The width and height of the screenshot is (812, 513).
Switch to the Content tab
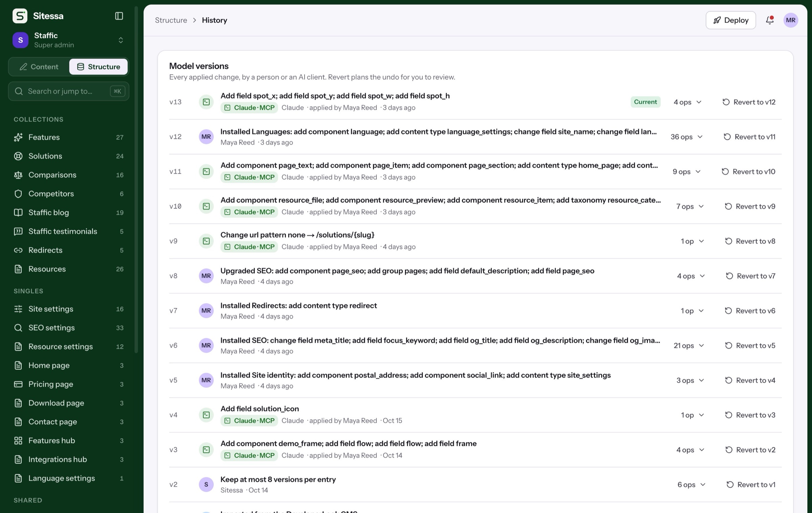[x=39, y=67]
